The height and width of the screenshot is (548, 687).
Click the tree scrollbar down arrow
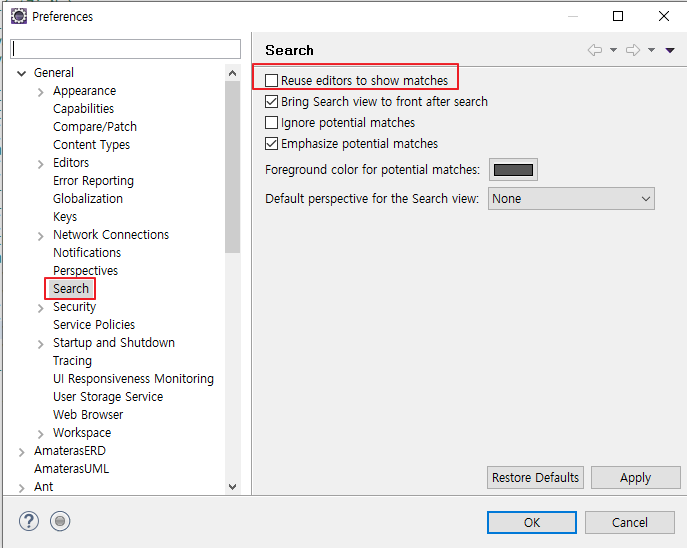(233, 487)
